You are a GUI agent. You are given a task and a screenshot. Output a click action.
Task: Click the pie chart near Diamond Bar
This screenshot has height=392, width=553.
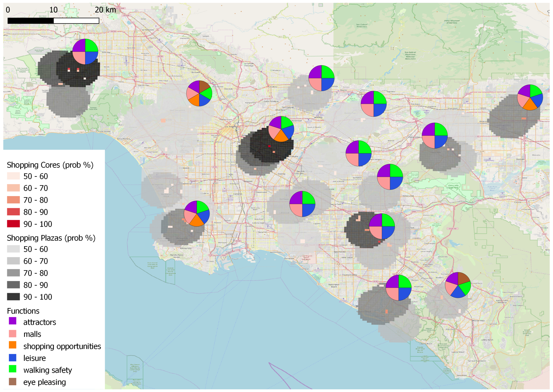click(x=435, y=136)
